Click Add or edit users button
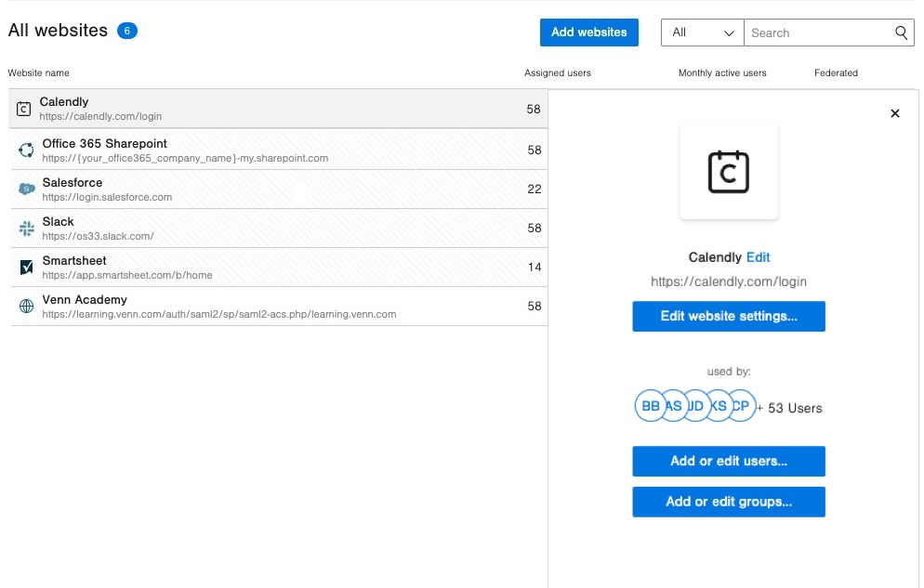This screenshot has width=924, height=588. point(729,461)
